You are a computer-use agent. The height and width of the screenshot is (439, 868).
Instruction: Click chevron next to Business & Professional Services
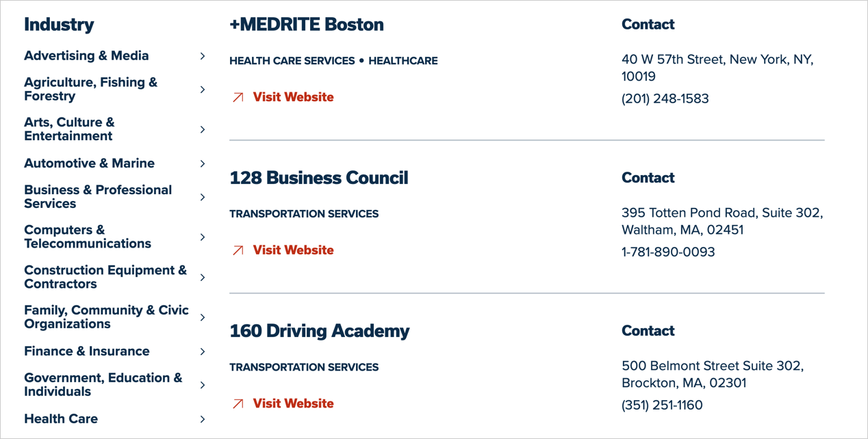pyautogui.click(x=203, y=197)
